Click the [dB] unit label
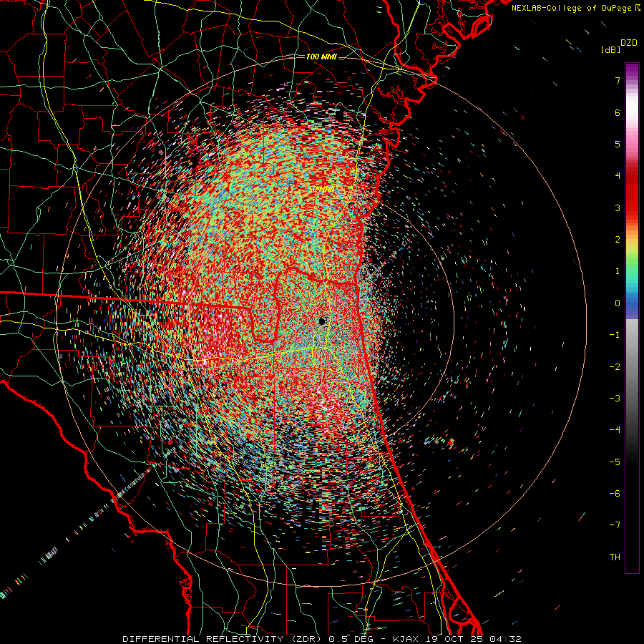The height and width of the screenshot is (644, 644). [610, 49]
